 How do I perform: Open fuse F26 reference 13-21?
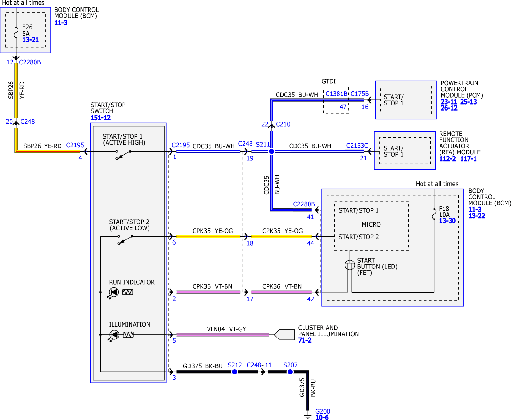coord(30,40)
